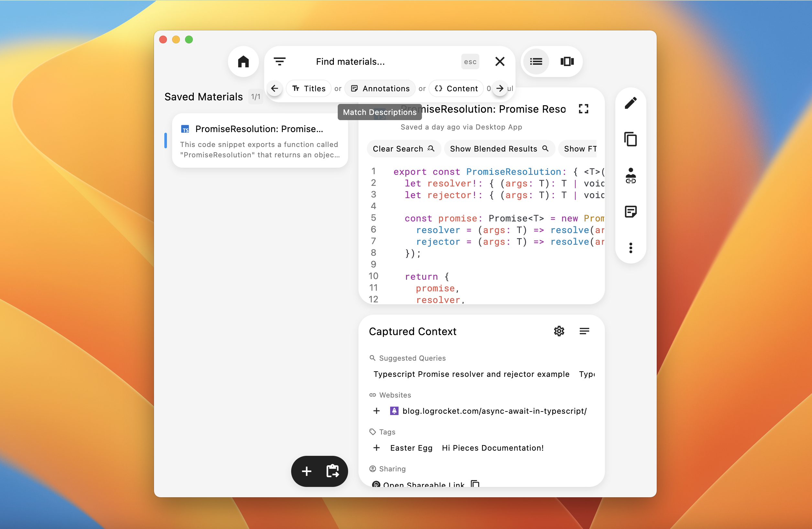Click the 1/1 materials count badge

coord(256,97)
